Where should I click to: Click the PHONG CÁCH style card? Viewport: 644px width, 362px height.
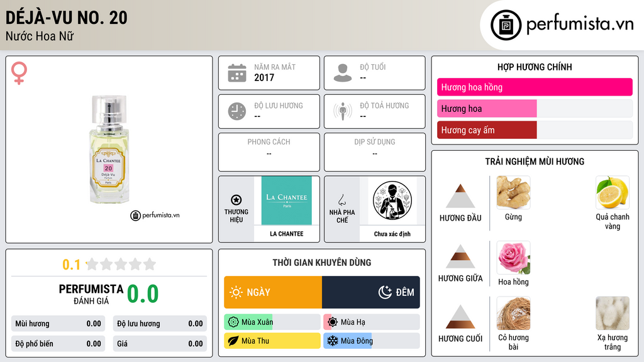click(269, 152)
